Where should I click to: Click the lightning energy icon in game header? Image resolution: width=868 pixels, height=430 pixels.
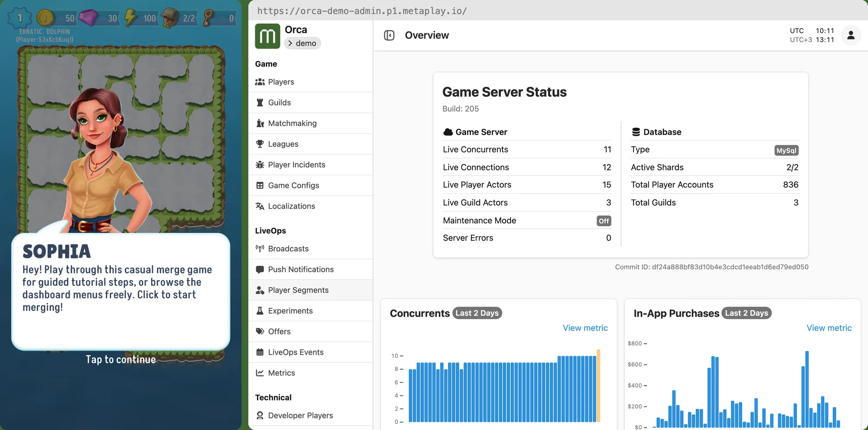click(x=130, y=18)
